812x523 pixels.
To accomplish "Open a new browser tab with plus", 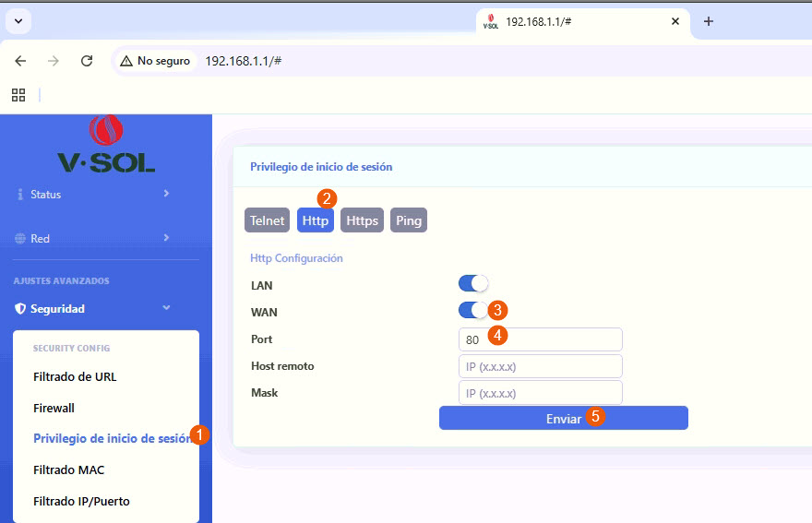I will point(709,21).
